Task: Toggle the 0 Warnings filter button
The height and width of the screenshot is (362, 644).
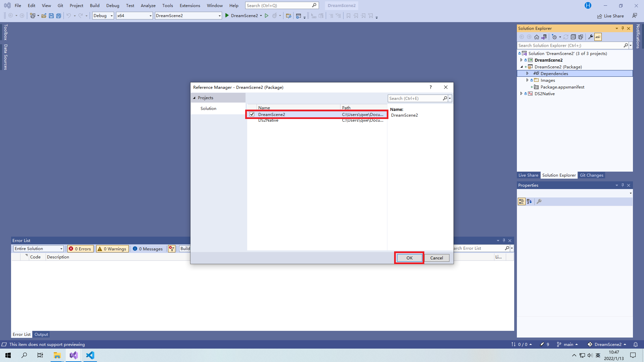Action: (x=112, y=249)
